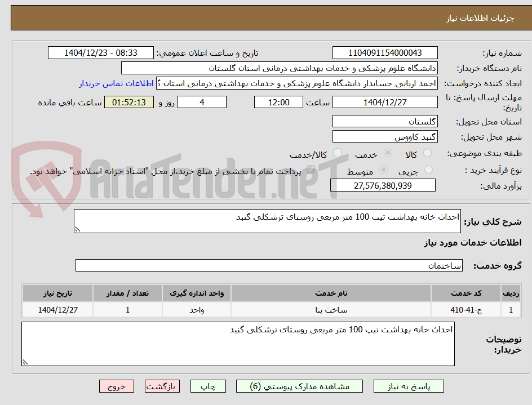
Task: Click the برآورد مالی amount field
Action: click(x=383, y=185)
